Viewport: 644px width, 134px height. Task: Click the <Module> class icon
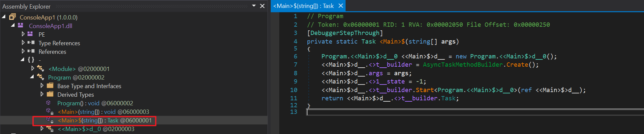click(x=41, y=68)
